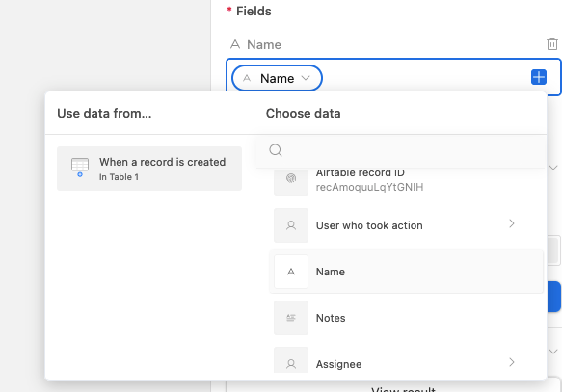The width and height of the screenshot is (562, 392).
Task: Click the Name text field icon
Action: click(291, 272)
